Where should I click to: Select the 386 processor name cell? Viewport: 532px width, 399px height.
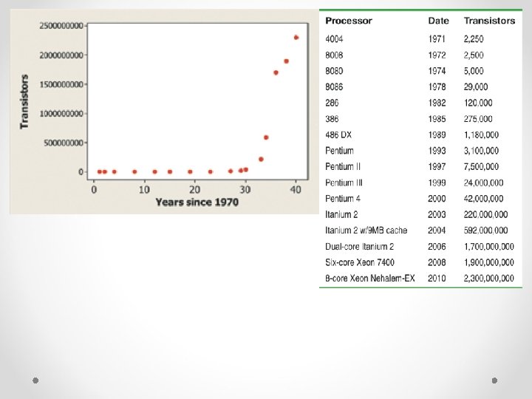click(x=332, y=119)
